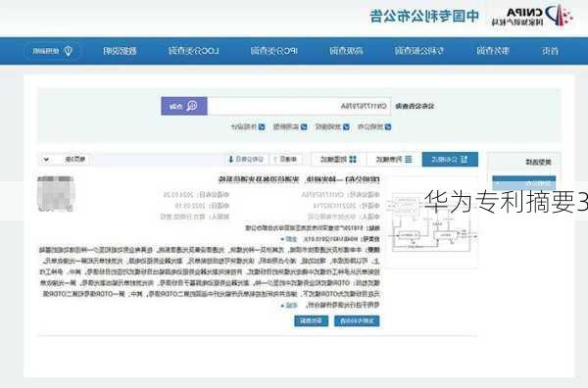Click the 地址 address line
Screen dimensions: 588x388
tap(313, 227)
